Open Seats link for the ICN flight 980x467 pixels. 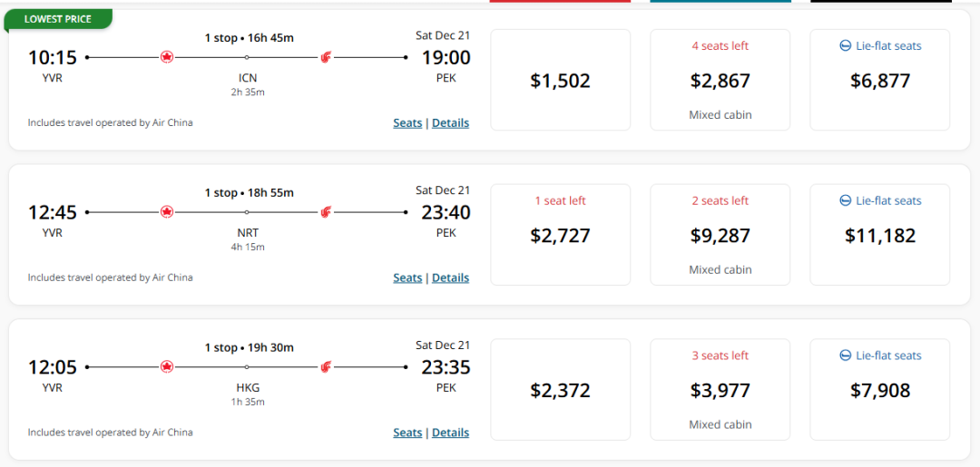pyautogui.click(x=407, y=123)
